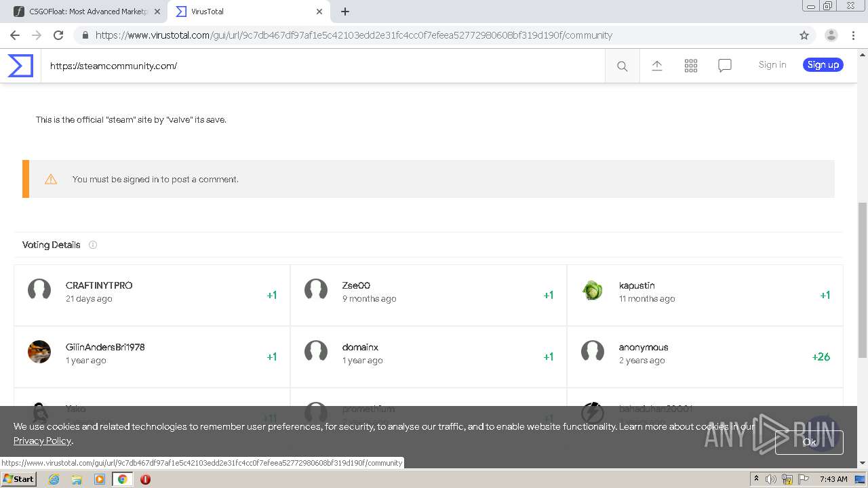Click CRAFTINYTPRO's avatar icon
This screenshot has height=488, width=868.
(39, 290)
